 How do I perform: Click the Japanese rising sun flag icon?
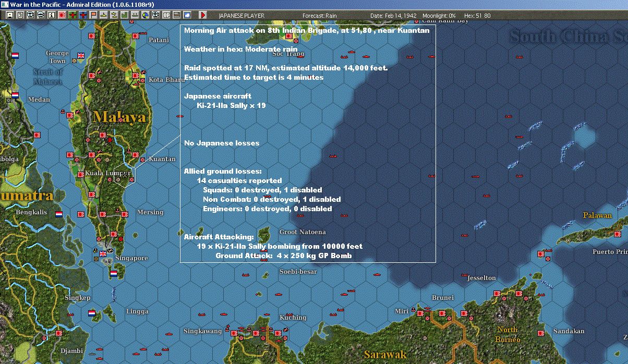point(62,15)
